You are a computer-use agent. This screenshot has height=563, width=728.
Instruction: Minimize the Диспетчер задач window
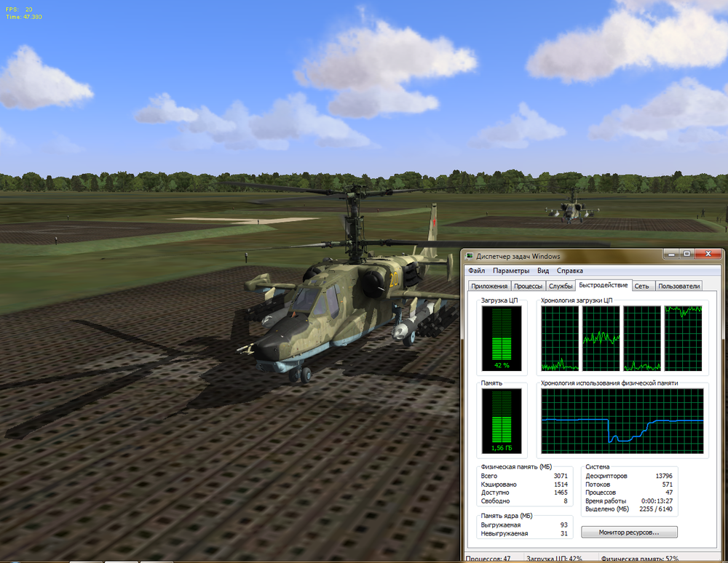pyautogui.click(x=671, y=254)
